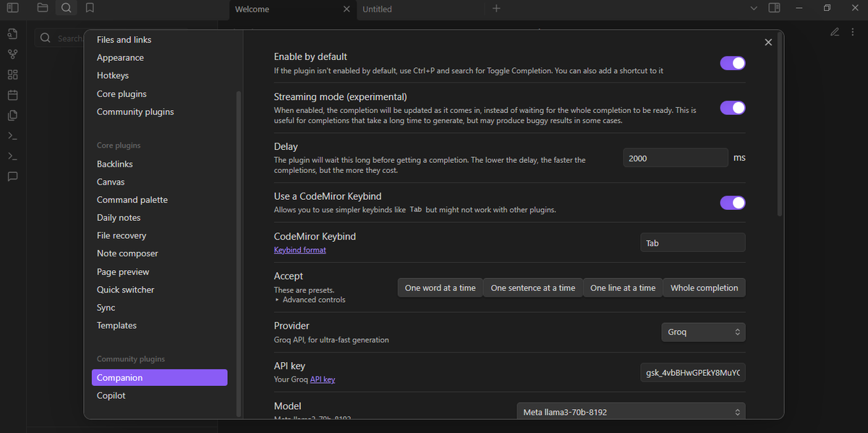Click the chat bubble ribbon icon
868x433 pixels.
(12, 176)
